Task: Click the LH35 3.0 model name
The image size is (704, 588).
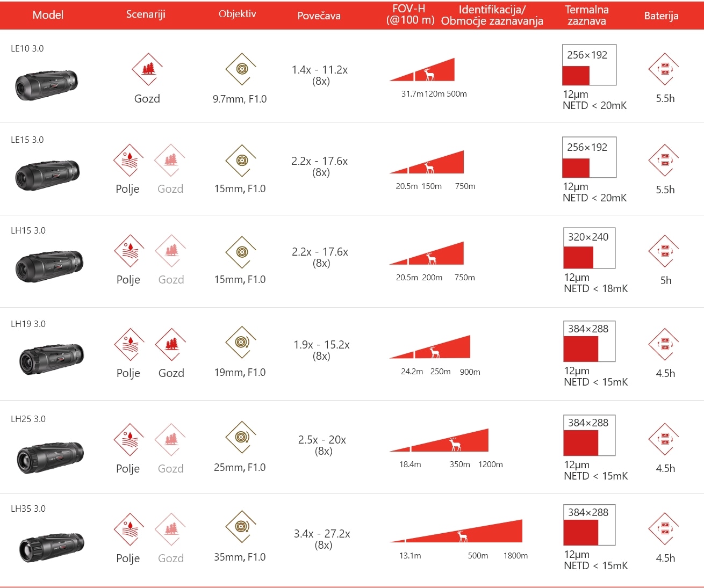Action: (28, 509)
